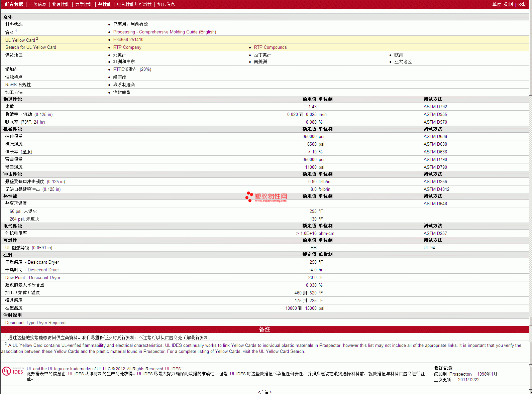Click the 拉伸模量 value 350000
The width and height of the screenshot is (532, 394).
309,136
